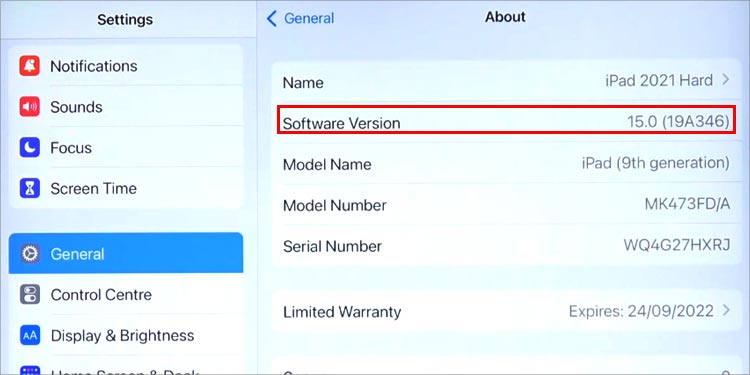Tap the Settings sidebar title
This screenshot has height=375, width=750.
pos(125,20)
